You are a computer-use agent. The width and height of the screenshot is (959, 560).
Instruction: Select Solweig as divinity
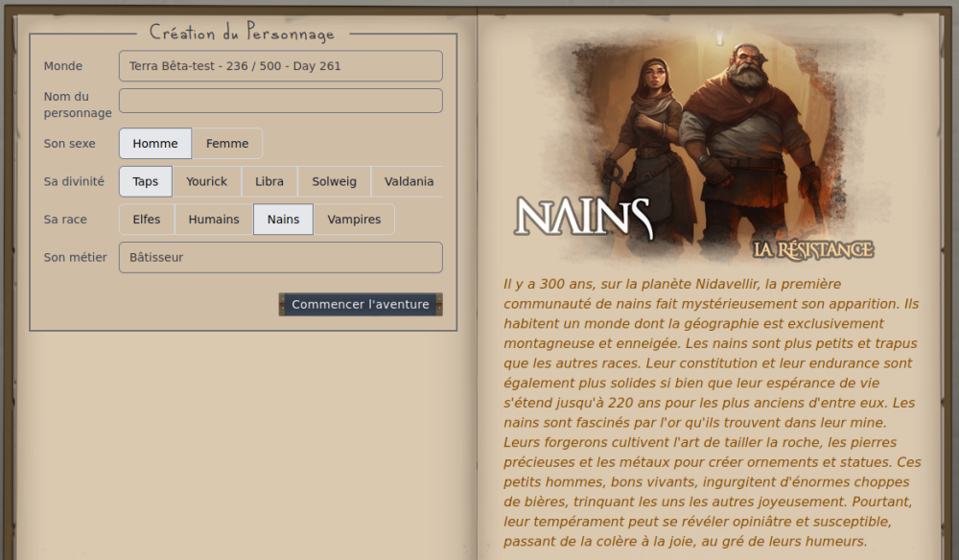click(x=334, y=181)
